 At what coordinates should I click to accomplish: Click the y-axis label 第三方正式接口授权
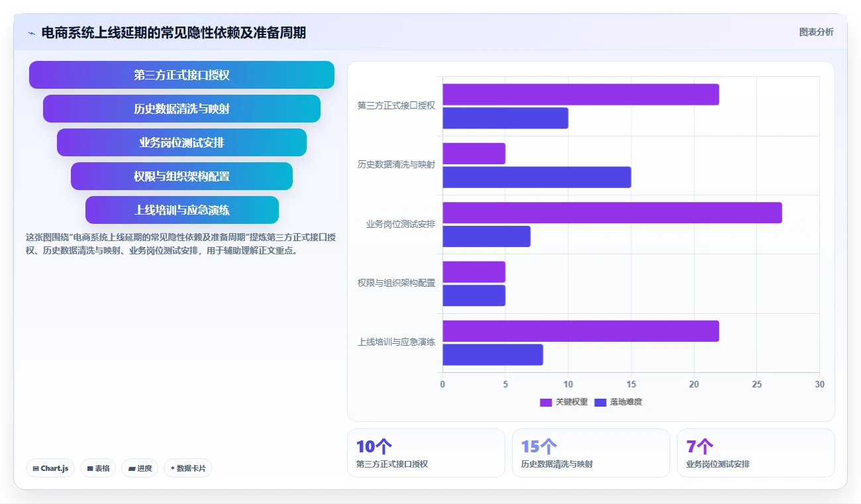[396, 105]
